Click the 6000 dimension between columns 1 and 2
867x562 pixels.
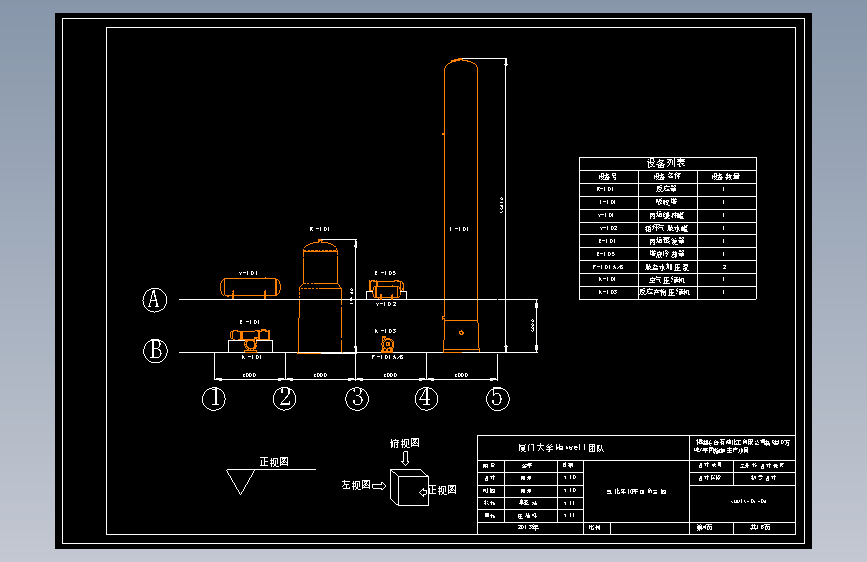[x=250, y=375]
